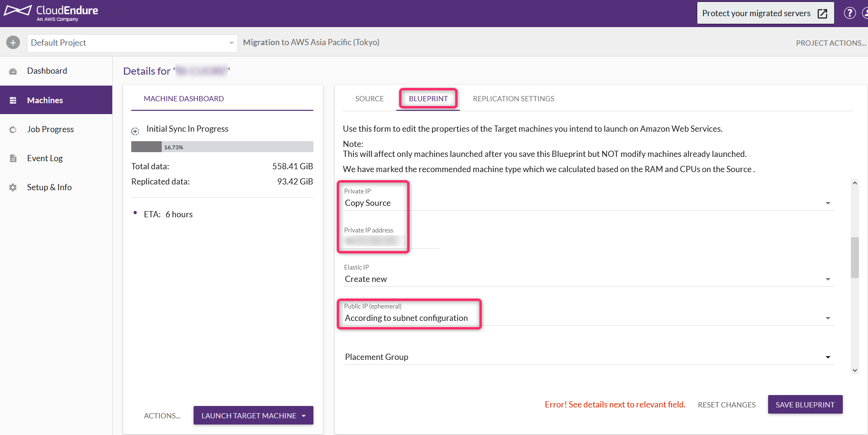Image resolution: width=868 pixels, height=435 pixels.
Task: Click the replicated data value 93.42 GiB
Action: coord(295,182)
